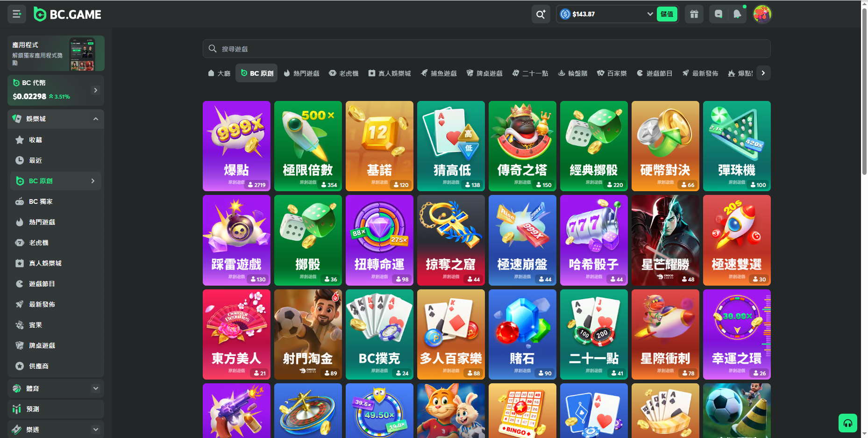Open 熱門遊戲 in the sidebar
The height and width of the screenshot is (438, 868).
pos(56,222)
